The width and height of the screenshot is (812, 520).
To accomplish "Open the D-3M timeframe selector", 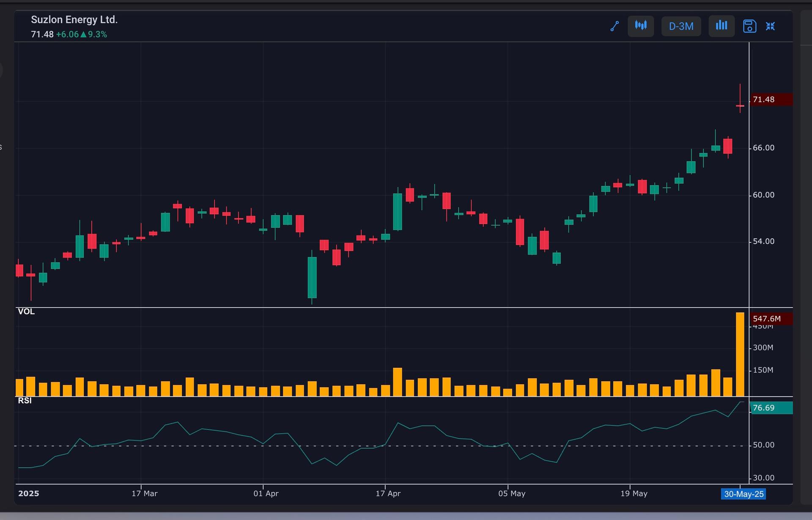I will (x=681, y=26).
